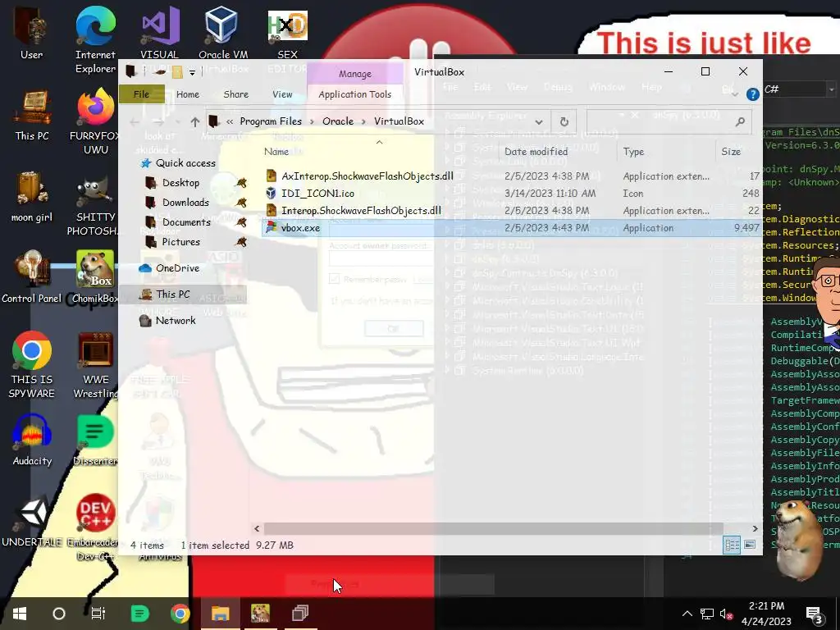
Task: Launch Internet Explorer desktop shortcut
Action: click(95, 39)
